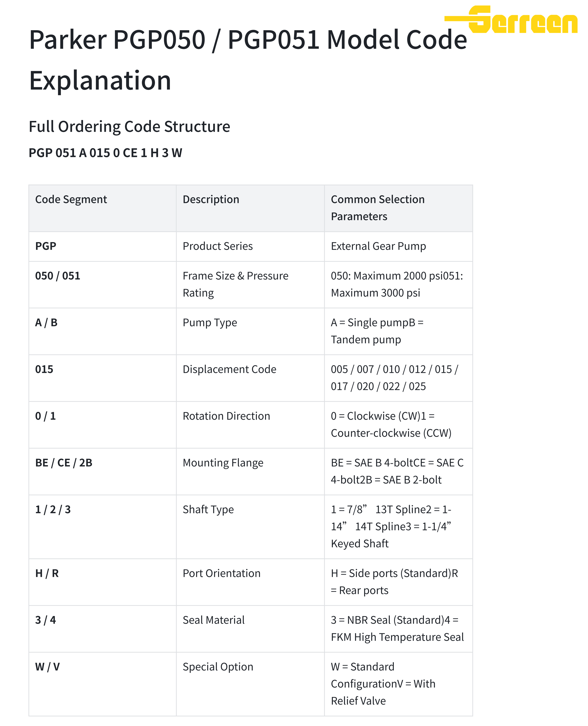Select the Common Selection Parameters header

[377, 207]
